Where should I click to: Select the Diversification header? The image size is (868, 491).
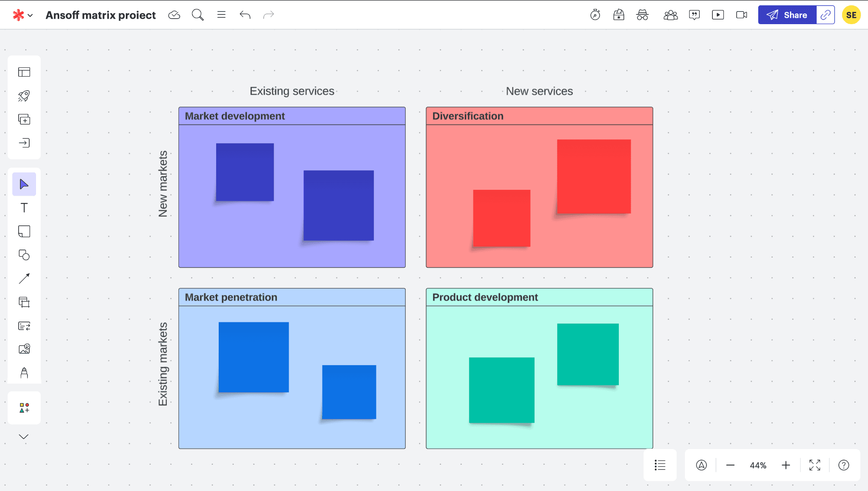[539, 116]
